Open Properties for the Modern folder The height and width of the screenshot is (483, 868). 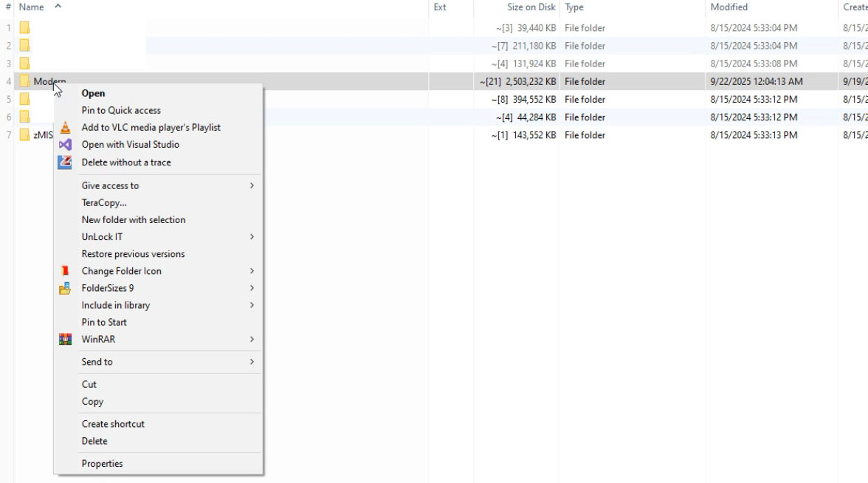tap(102, 463)
